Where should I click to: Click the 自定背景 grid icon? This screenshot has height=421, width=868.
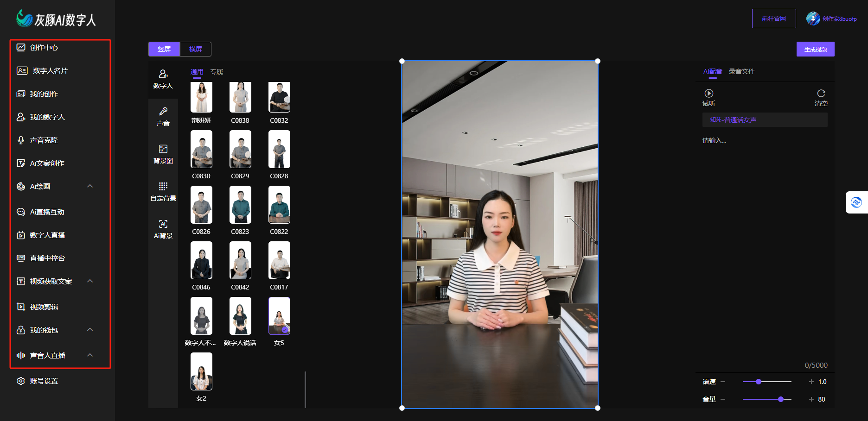[x=163, y=187]
